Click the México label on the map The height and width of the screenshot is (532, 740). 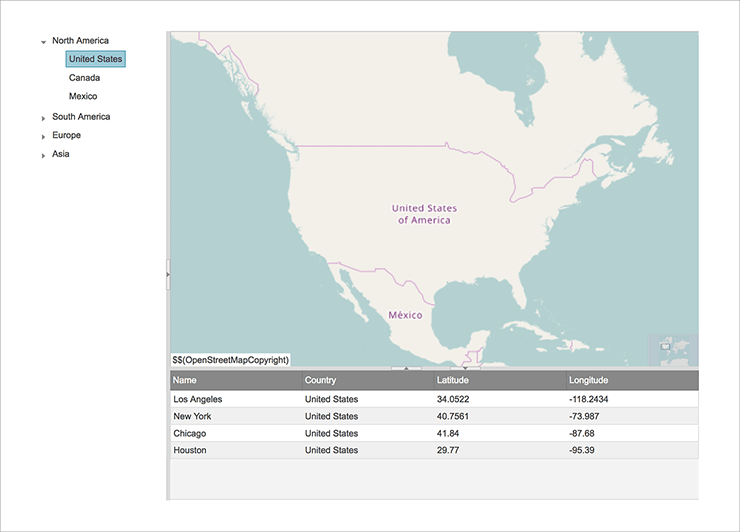(x=405, y=315)
